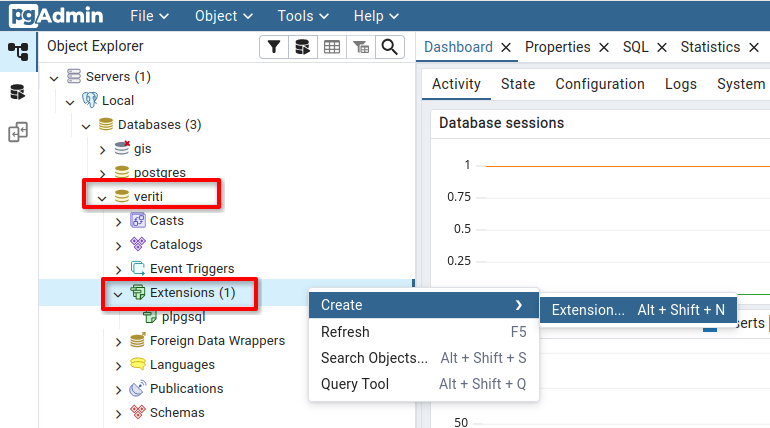Expand the Publications node
Viewport: 770px width, 428px height.
click(118, 390)
